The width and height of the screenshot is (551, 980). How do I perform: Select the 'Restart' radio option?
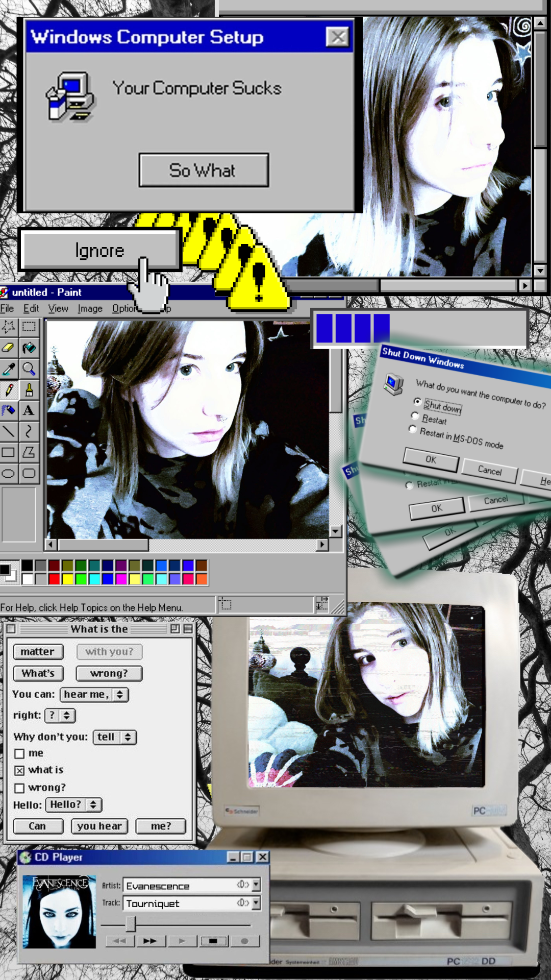tap(415, 415)
